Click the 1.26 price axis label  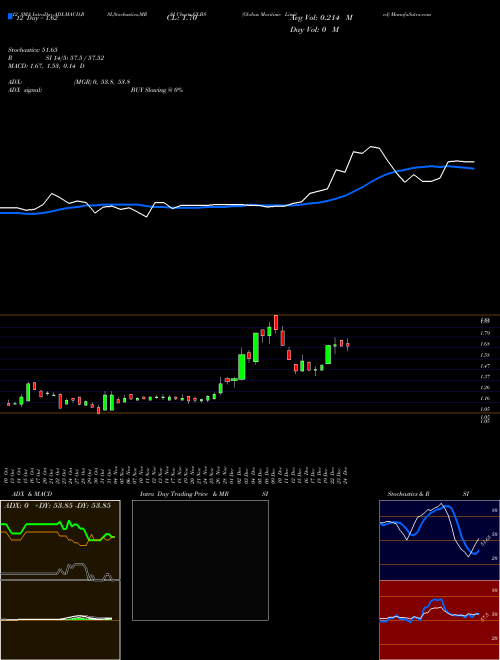pyautogui.click(x=485, y=388)
